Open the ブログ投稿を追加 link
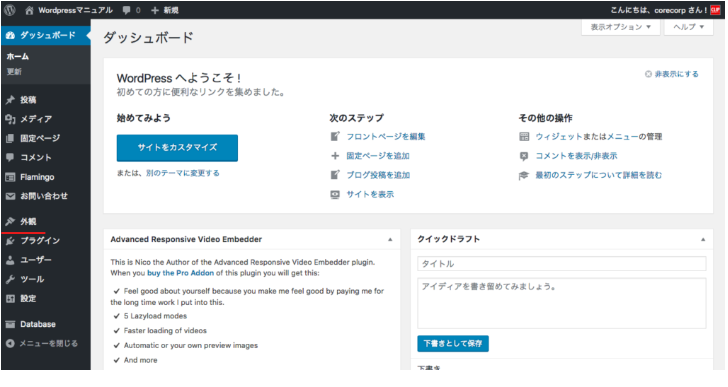The height and width of the screenshot is (387, 728). [x=378, y=175]
